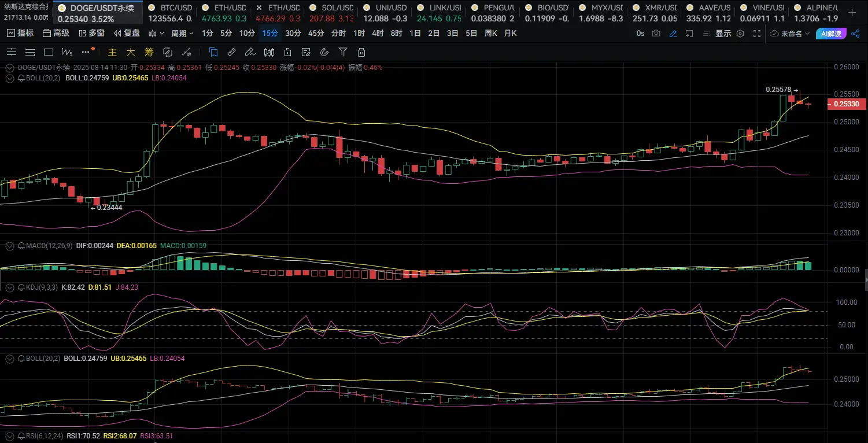
Task: Open the 多窗 multi-window layout
Action: pos(91,33)
